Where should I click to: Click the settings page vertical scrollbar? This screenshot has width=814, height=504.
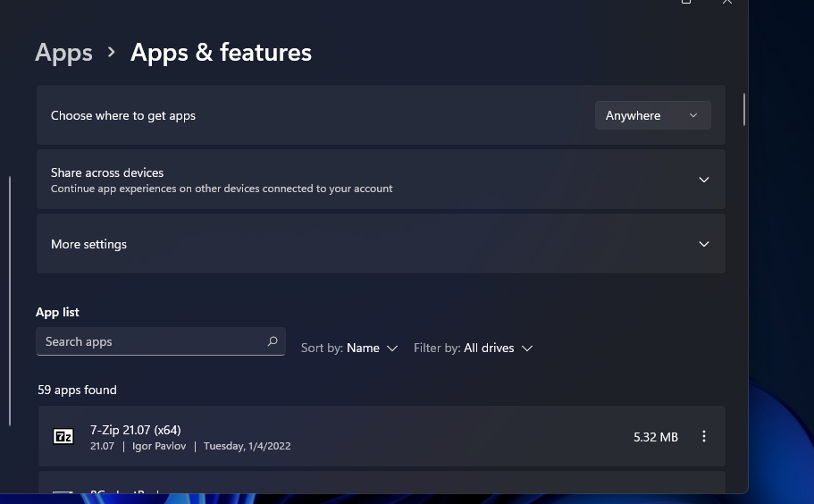point(744,109)
